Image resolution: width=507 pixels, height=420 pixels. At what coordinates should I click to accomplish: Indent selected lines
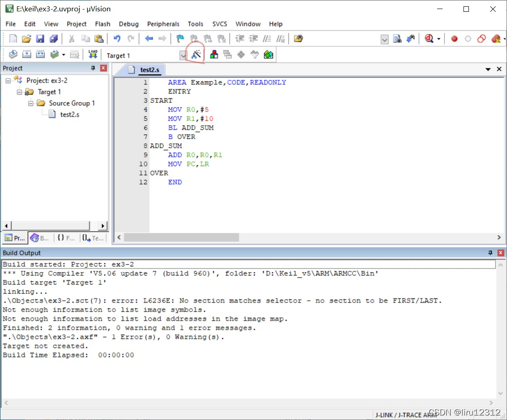239,39
